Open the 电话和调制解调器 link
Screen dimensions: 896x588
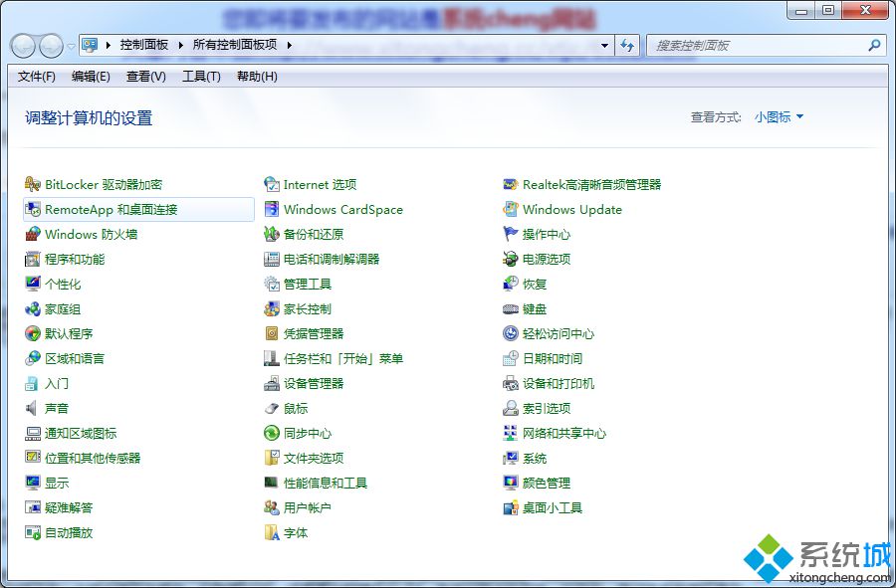(332, 259)
